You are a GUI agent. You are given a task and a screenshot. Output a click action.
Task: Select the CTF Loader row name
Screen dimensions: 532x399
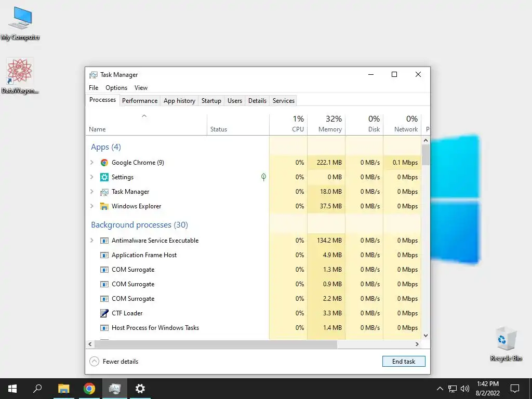[x=127, y=313]
